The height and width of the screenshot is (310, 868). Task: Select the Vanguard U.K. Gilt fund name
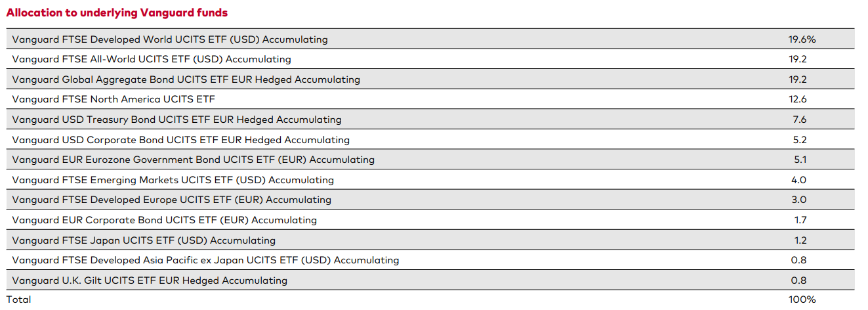tap(150, 280)
